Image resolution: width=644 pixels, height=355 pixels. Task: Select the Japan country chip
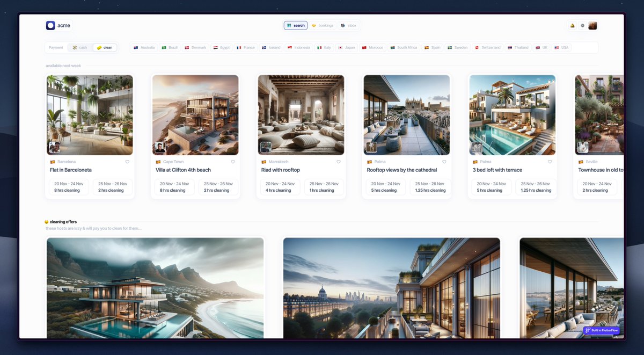pyautogui.click(x=346, y=47)
